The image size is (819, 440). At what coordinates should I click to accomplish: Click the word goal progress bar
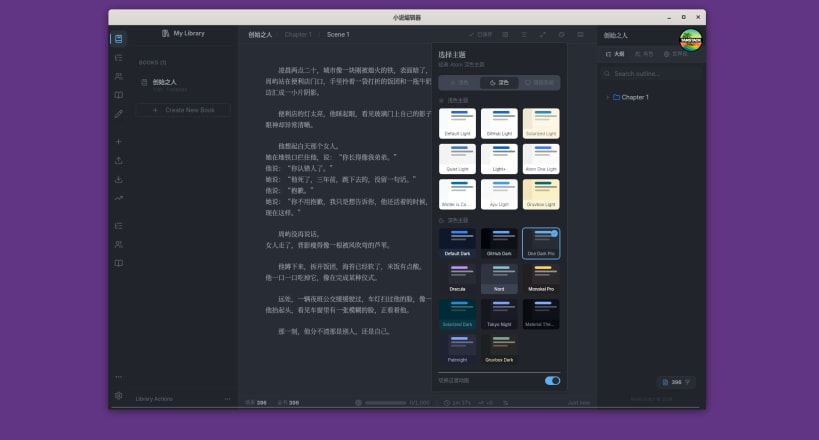(x=385, y=403)
